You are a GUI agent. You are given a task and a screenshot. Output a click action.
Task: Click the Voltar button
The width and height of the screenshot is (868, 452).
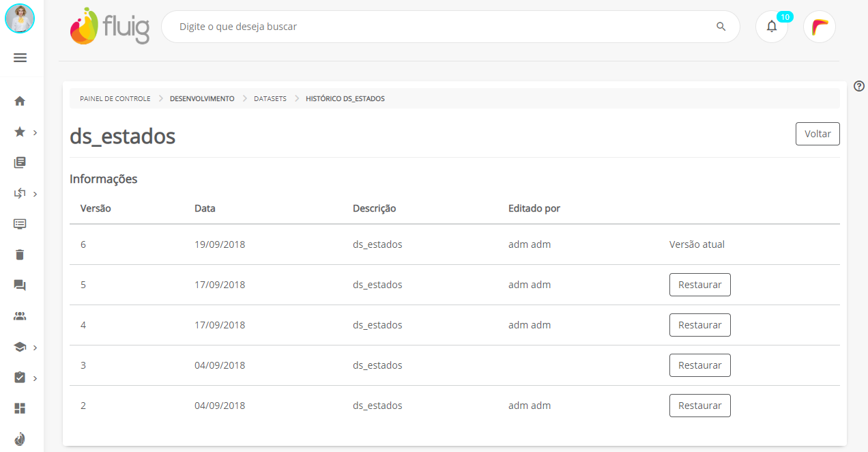pyautogui.click(x=818, y=134)
